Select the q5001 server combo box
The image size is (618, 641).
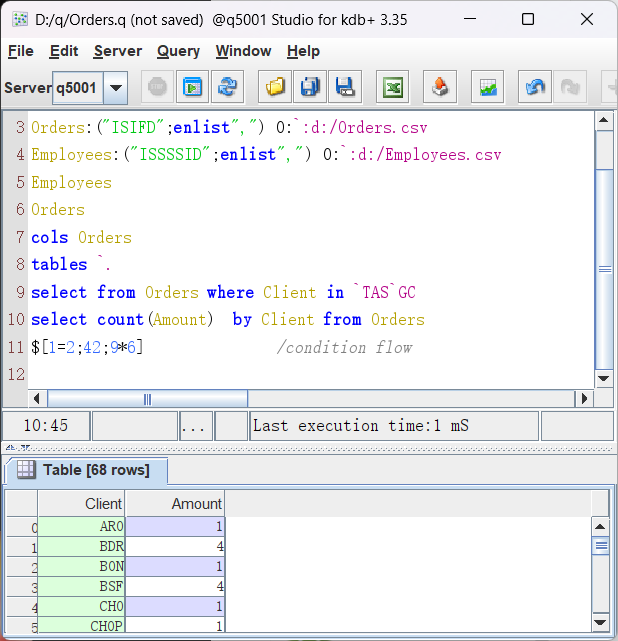coord(77,88)
